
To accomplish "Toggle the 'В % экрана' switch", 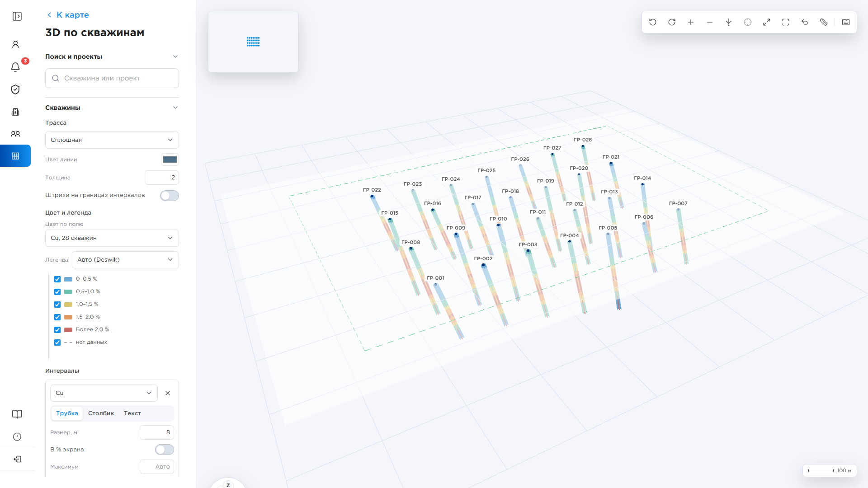I will coord(165,450).
